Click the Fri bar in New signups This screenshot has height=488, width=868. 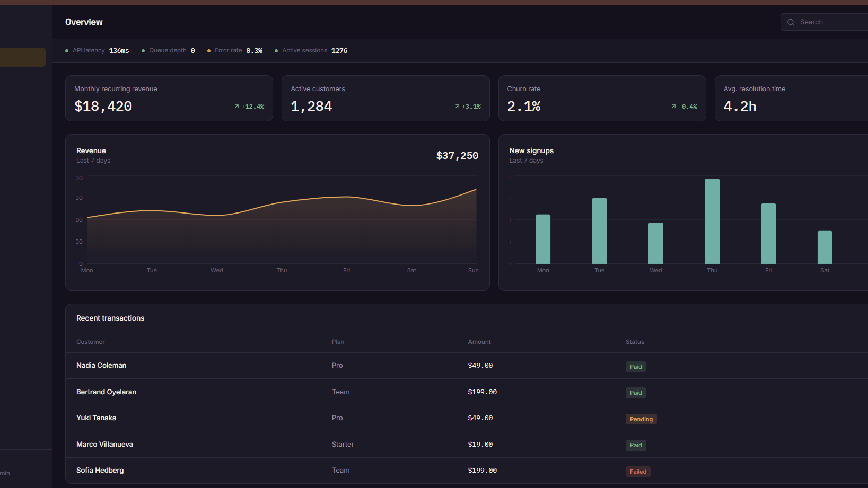pyautogui.click(x=768, y=234)
